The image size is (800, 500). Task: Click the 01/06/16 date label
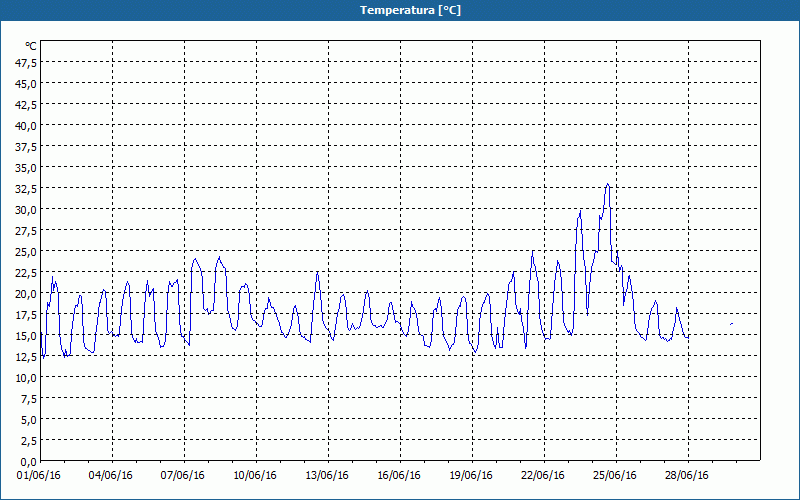(x=39, y=475)
